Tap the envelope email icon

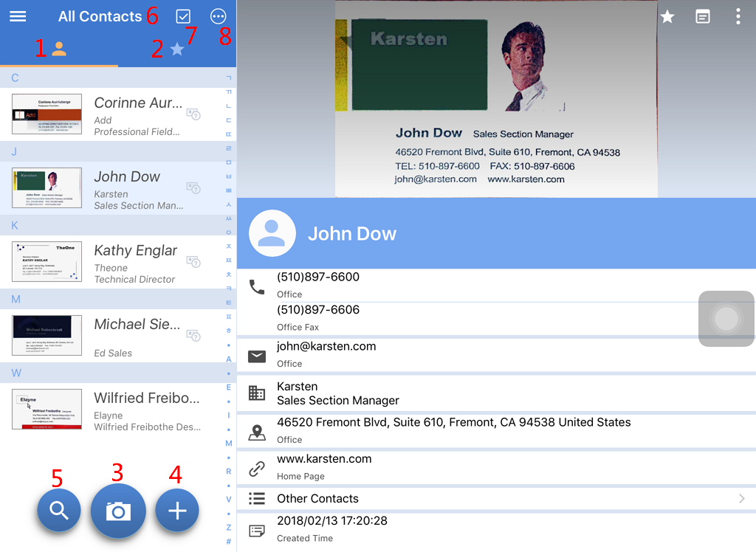click(257, 356)
